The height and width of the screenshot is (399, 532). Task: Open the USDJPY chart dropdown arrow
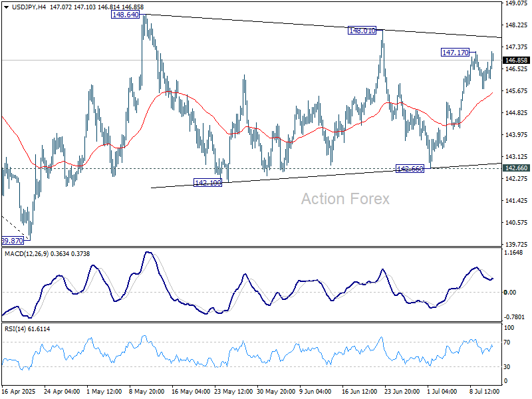click(x=6, y=7)
